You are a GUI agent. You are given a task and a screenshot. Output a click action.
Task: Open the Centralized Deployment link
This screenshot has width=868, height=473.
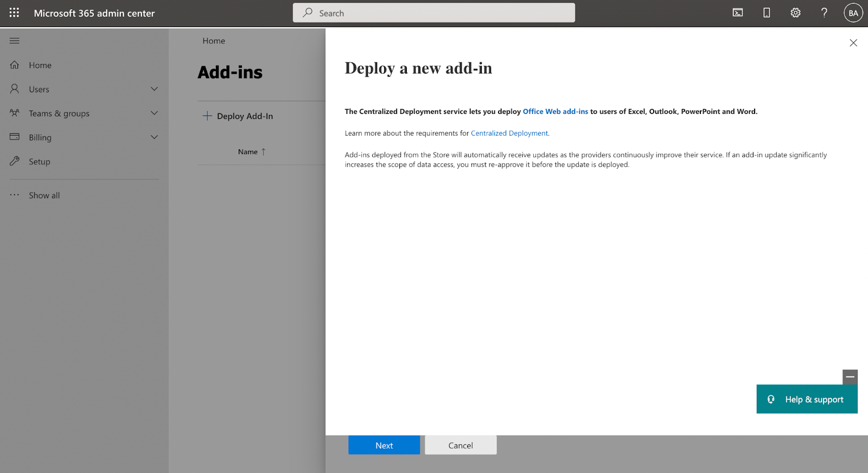509,133
